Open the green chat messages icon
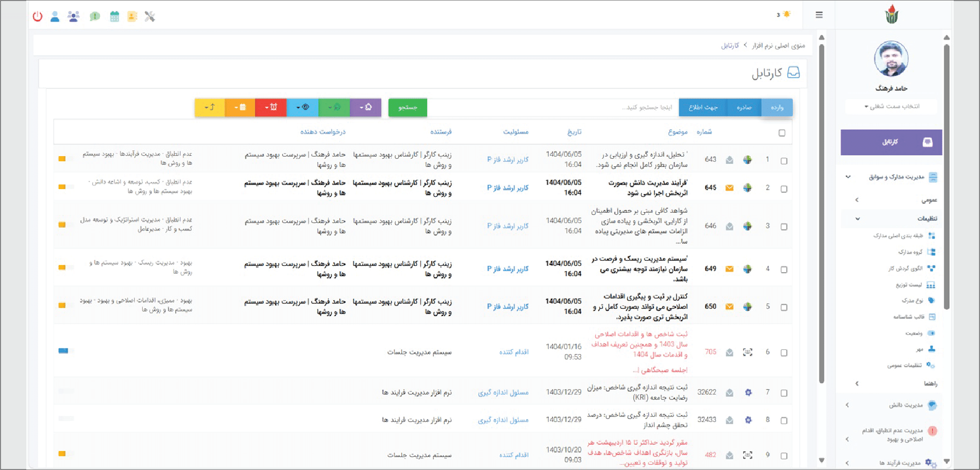Screen dimensions: 980x470 [95, 16]
